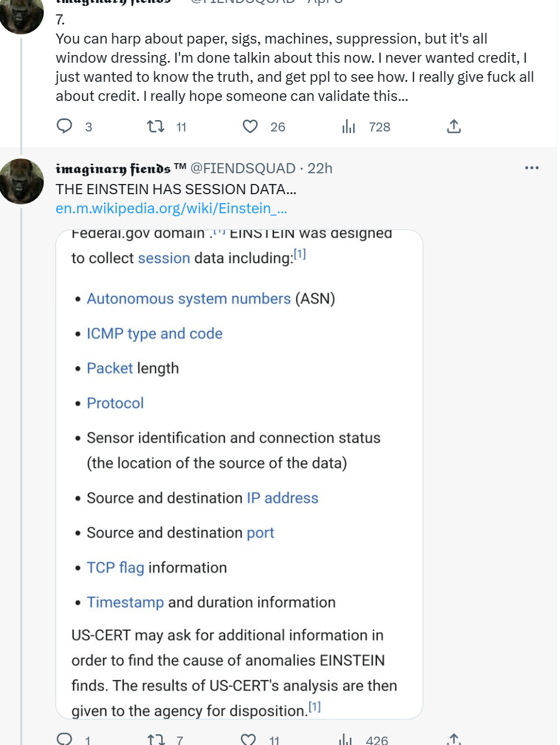This screenshot has height=745, width=560.
Task: Open view analytics for the EINSTEIN tweet
Action: (x=349, y=740)
